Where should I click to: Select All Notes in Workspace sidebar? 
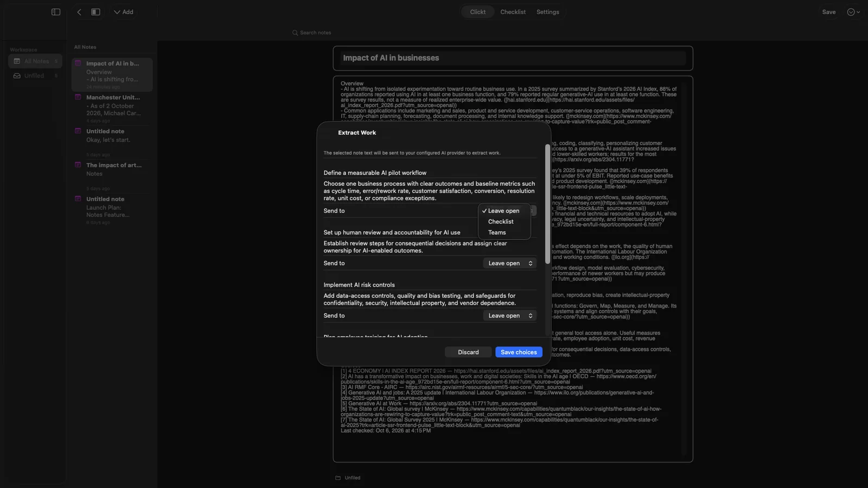35,61
